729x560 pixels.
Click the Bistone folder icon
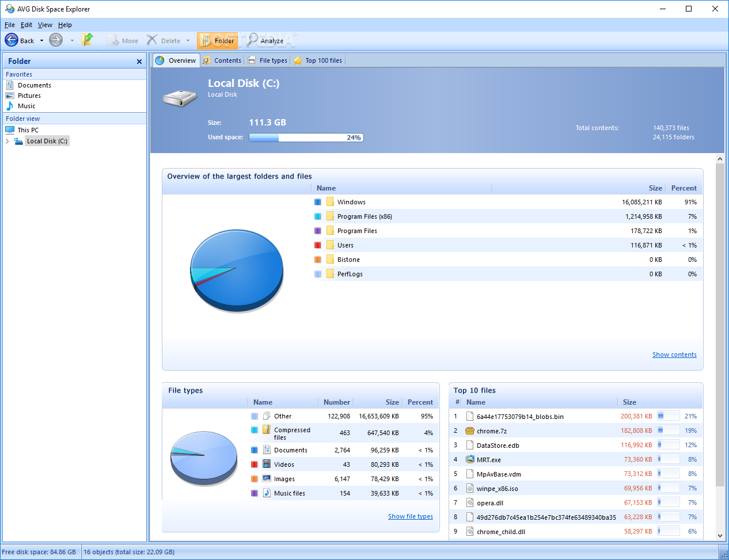330,259
